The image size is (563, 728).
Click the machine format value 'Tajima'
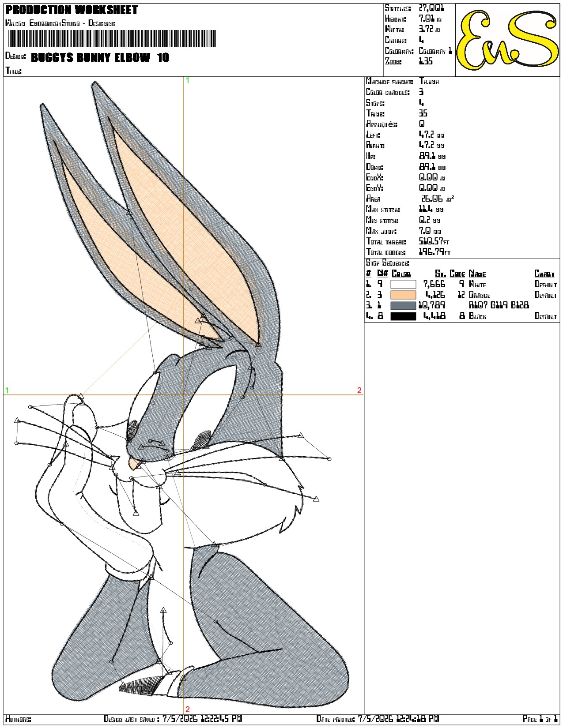tap(429, 82)
